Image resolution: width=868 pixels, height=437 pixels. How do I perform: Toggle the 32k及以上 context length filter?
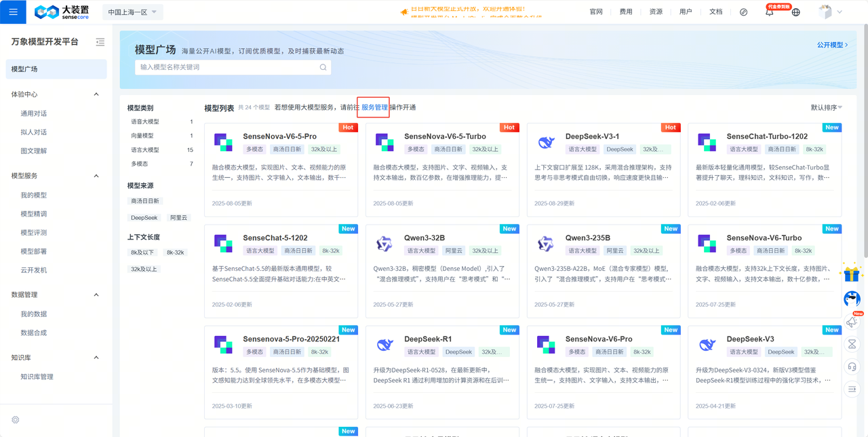pyautogui.click(x=144, y=269)
